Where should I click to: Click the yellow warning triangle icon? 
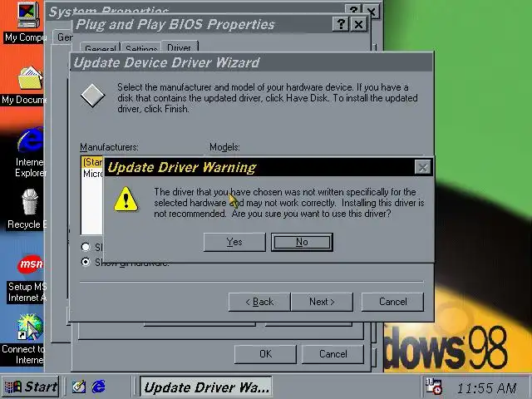[x=126, y=199]
